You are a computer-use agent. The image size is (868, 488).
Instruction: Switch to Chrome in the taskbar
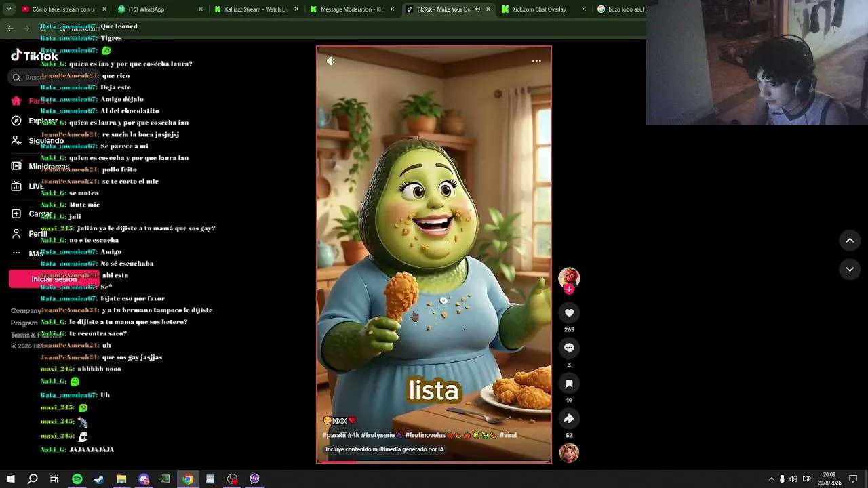pyautogui.click(x=188, y=479)
